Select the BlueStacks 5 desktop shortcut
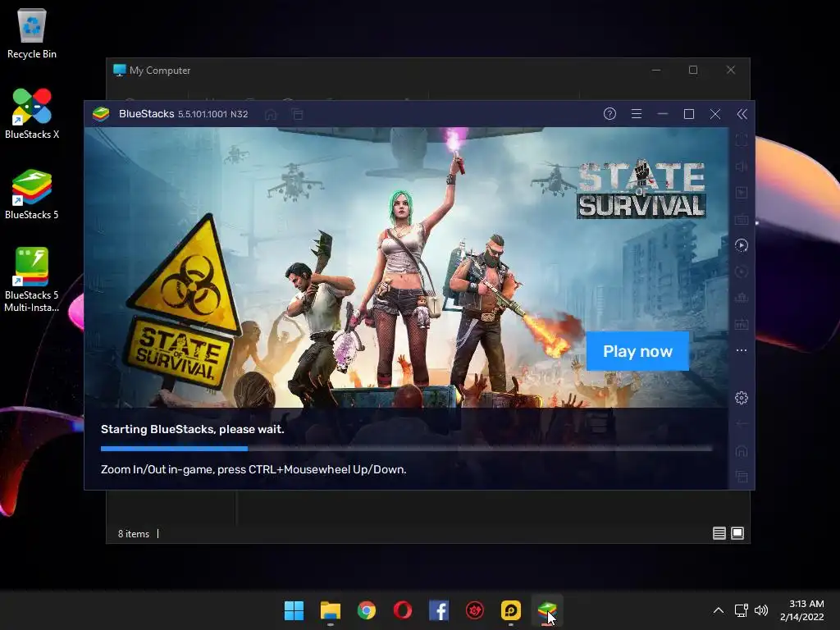This screenshot has height=630, width=840. [32, 194]
